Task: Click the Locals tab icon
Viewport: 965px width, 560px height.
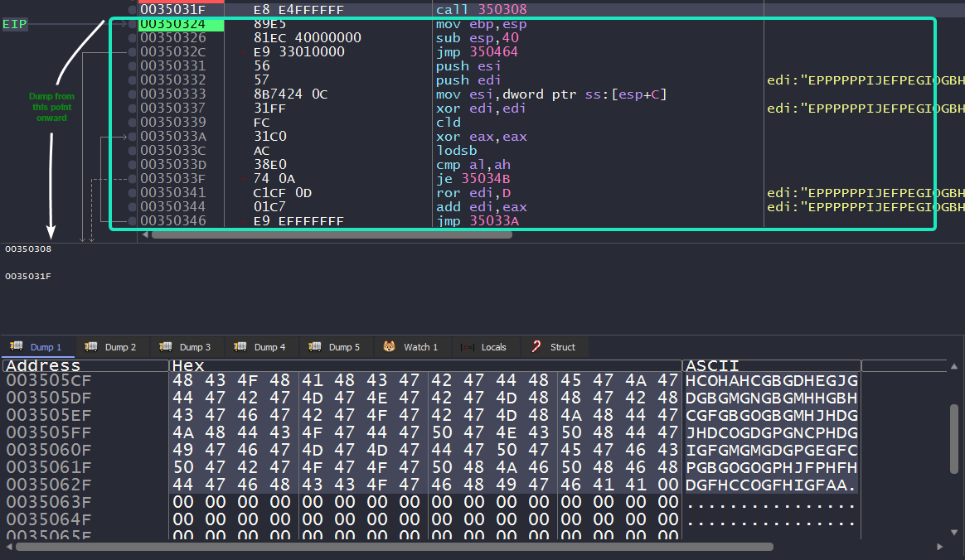Action: [468, 347]
